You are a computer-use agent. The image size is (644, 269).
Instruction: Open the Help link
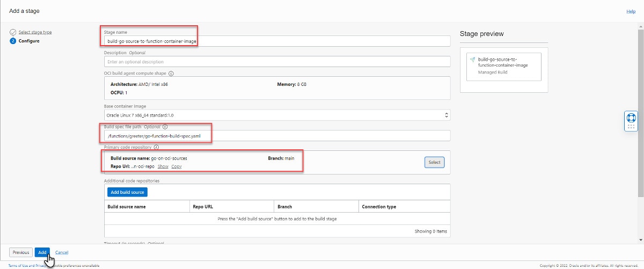tap(631, 11)
